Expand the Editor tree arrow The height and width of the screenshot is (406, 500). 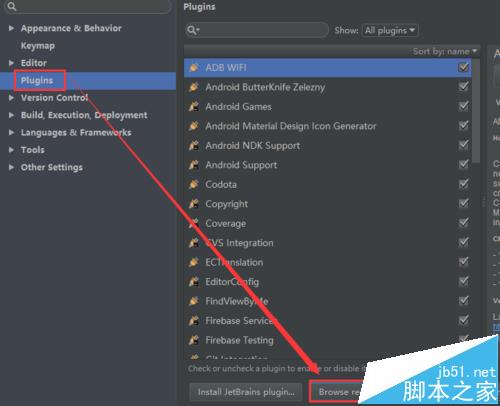(x=11, y=63)
